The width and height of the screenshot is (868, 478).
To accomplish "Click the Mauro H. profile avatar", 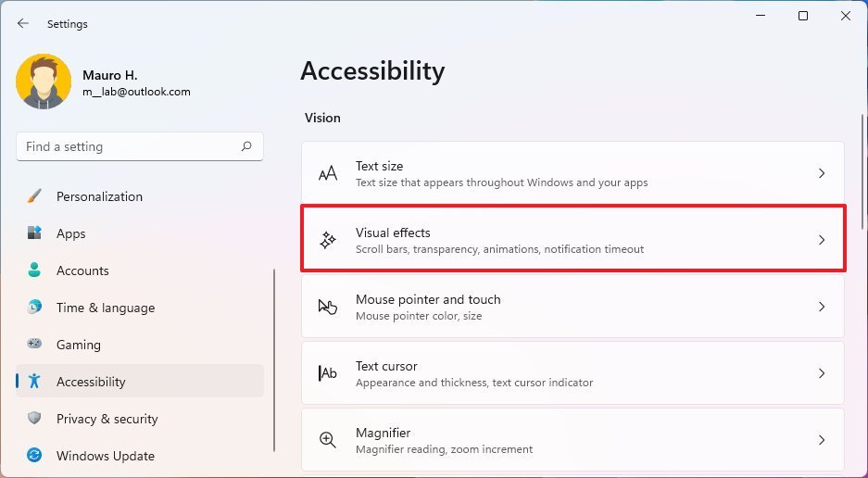I will pyautogui.click(x=44, y=82).
